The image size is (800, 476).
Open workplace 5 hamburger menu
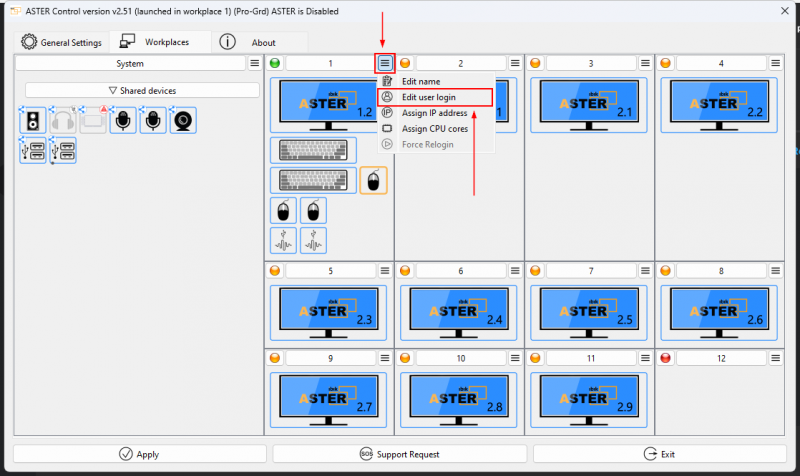coord(385,271)
